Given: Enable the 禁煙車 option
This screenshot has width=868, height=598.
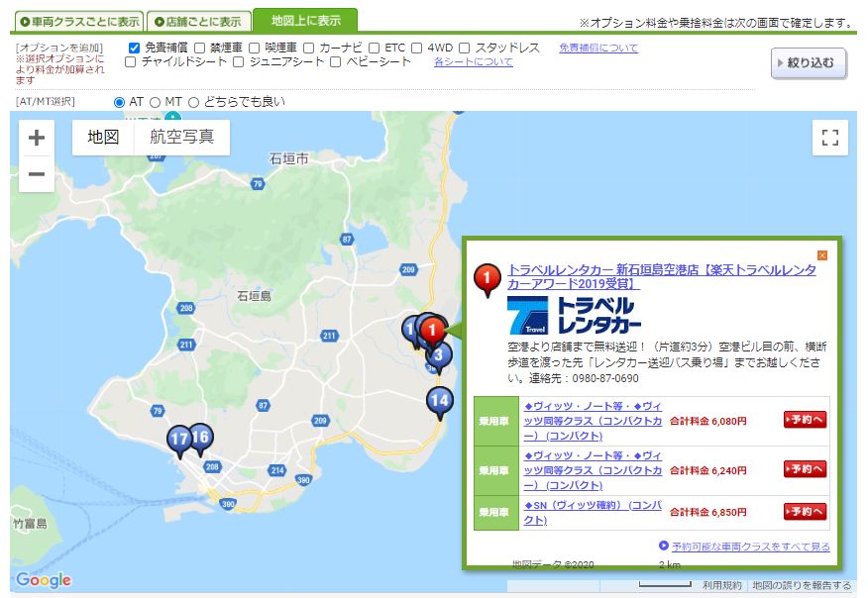Looking at the screenshot, I should pos(199,49).
